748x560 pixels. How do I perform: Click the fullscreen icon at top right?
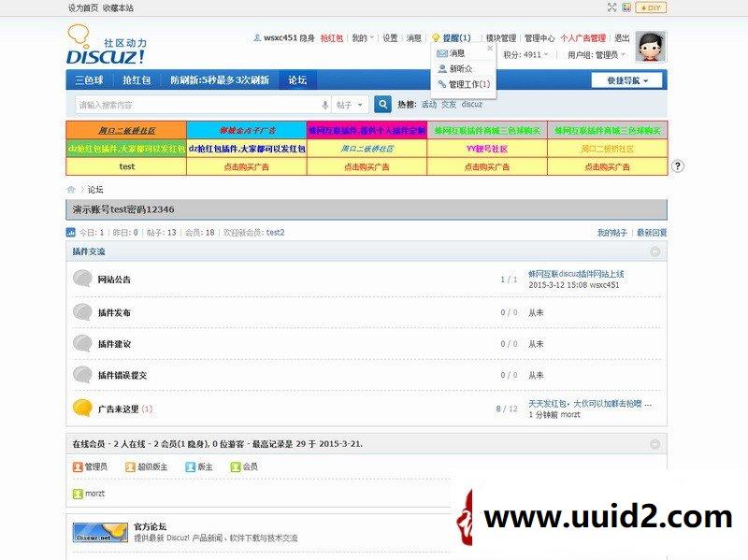613,7
